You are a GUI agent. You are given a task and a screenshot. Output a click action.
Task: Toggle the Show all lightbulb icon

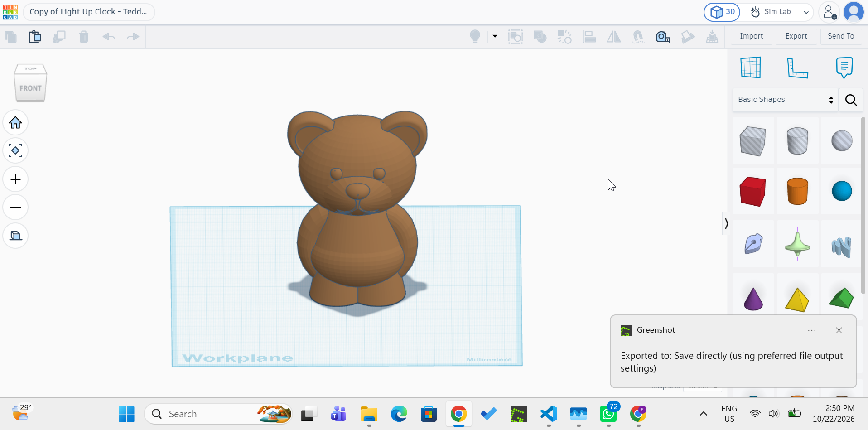point(475,36)
